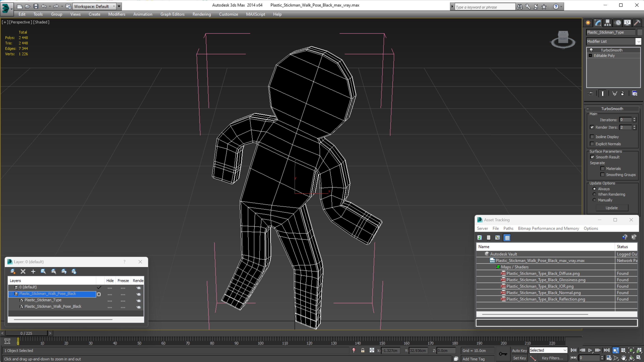Open the Utilities hammer panel tab
This screenshot has width=644, height=362.
pyautogui.click(x=637, y=23)
